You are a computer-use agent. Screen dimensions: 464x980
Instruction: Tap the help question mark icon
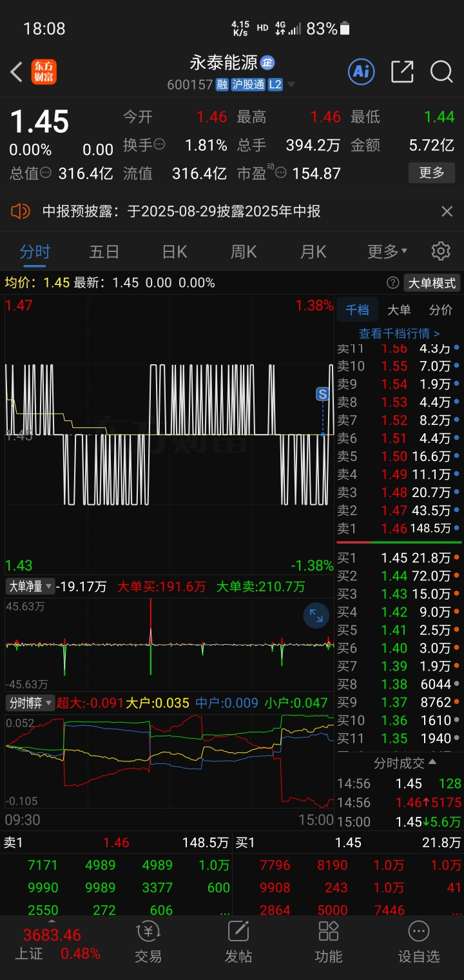pos(392,282)
